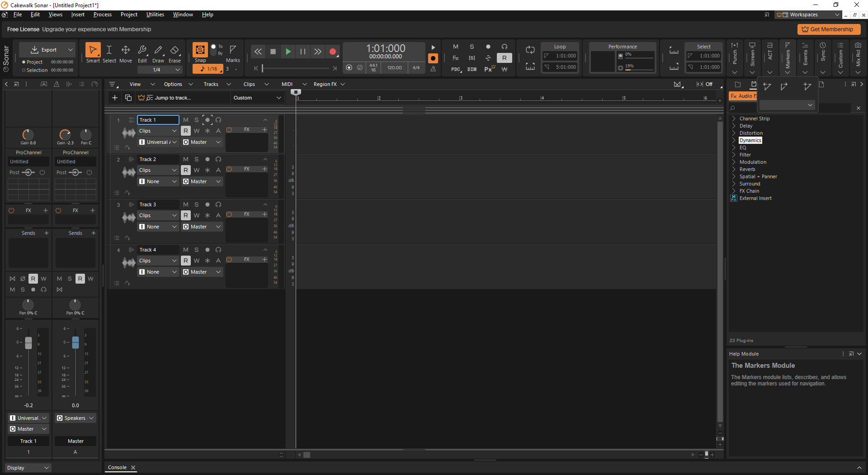The image size is (868, 475).
Task: Open the Utilities menu
Action: point(155,14)
